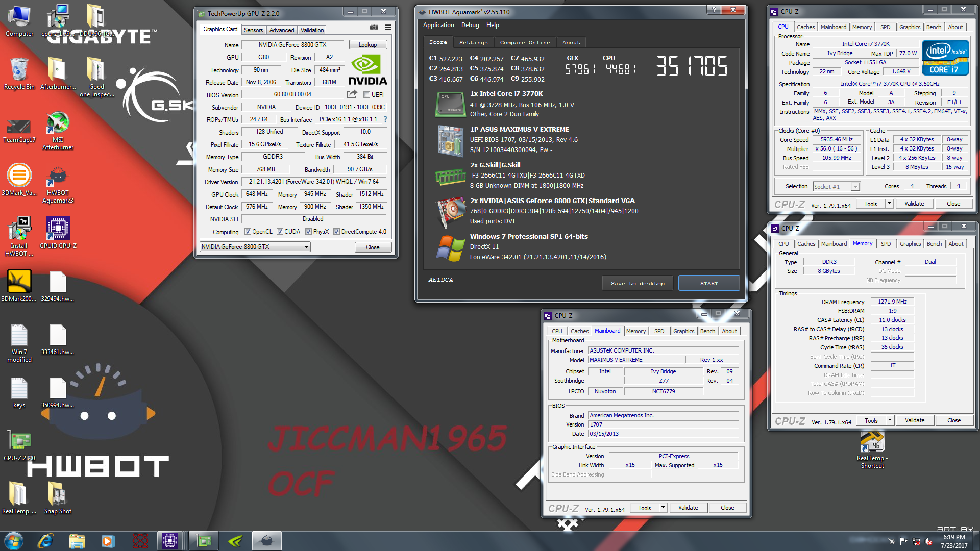Click the HWBOT Aquamark taskbar button
This screenshot has height=551, width=980.
pos(266,541)
